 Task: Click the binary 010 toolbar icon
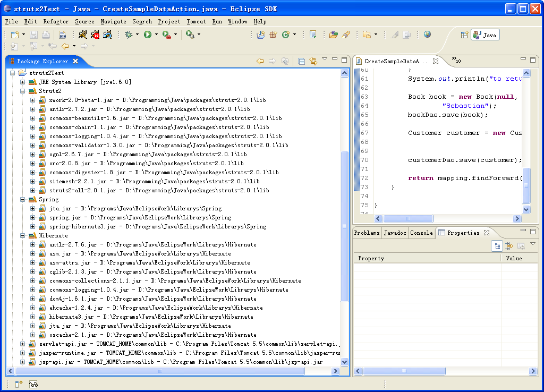[63, 35]
